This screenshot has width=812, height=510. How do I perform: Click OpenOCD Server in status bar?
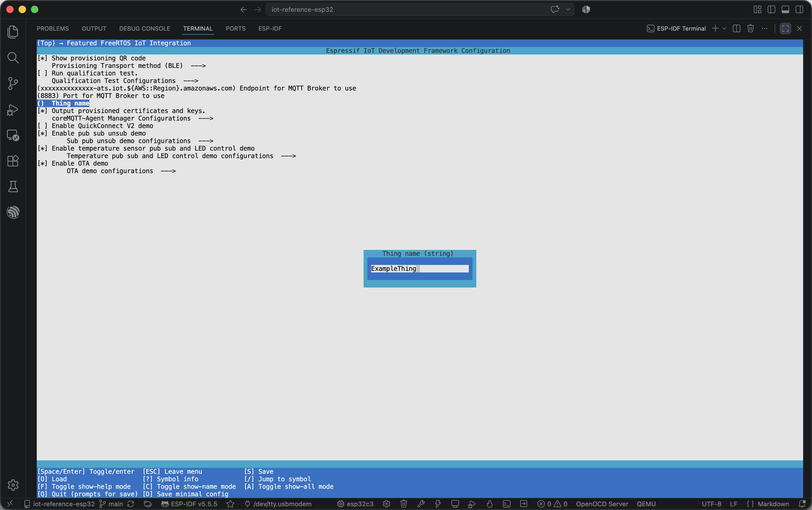(x=602, y=504)
